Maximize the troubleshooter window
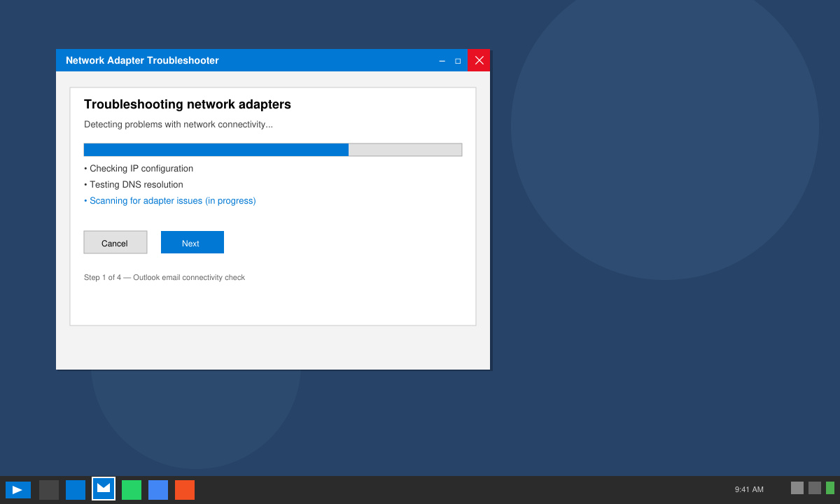Screen dimensions: 840x504 point(458,60)
